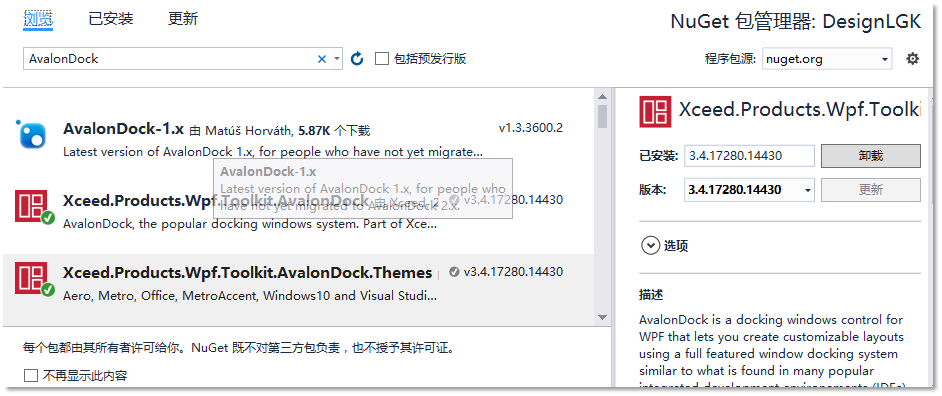This screenshot has width=942, height=396.
Task: Click the package list scrollbar up arrow
Action: pyautogui.click(x=603, y=96)
